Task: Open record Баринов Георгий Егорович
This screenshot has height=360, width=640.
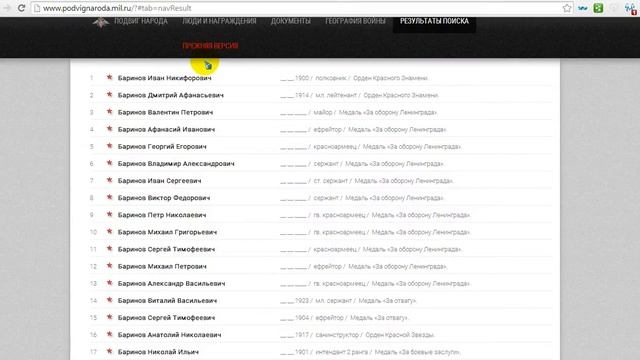Action: pos(162,147)
